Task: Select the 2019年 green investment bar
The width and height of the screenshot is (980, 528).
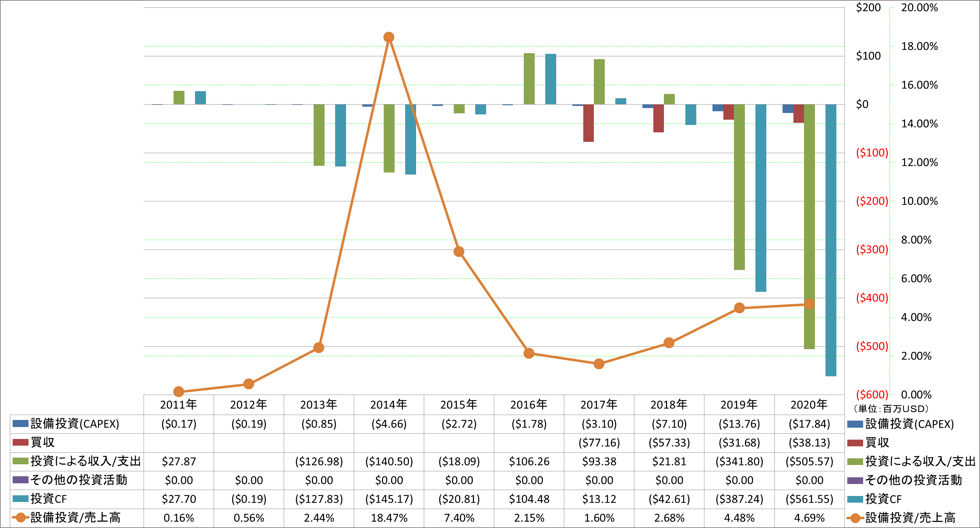Action: [739, 187]
